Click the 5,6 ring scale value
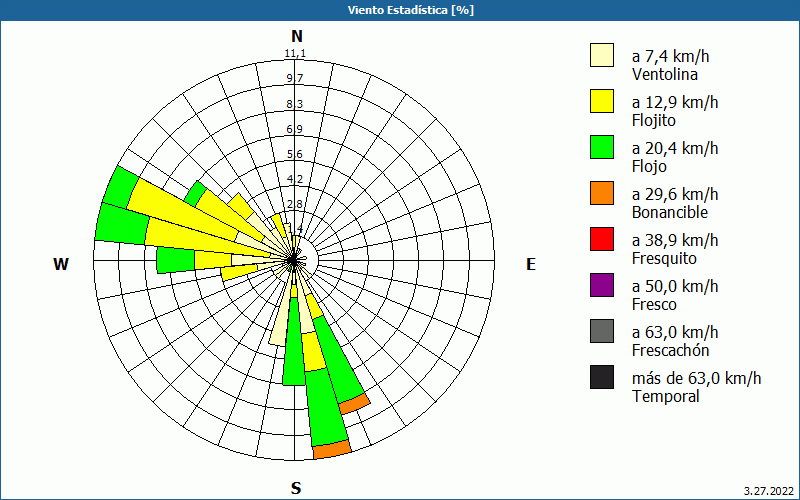This screenshot has width=800, height=500. 295,154
